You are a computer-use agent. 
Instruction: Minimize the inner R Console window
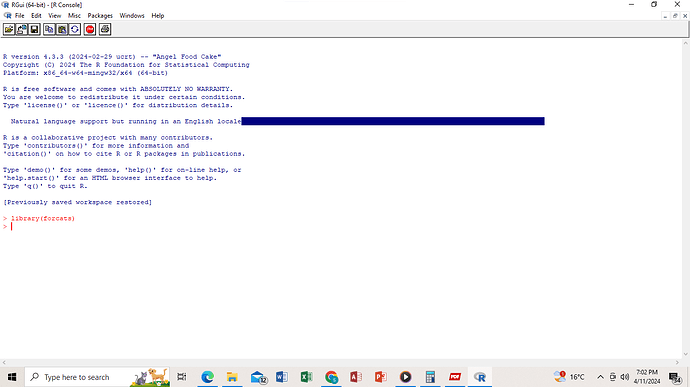click(665, 16)
